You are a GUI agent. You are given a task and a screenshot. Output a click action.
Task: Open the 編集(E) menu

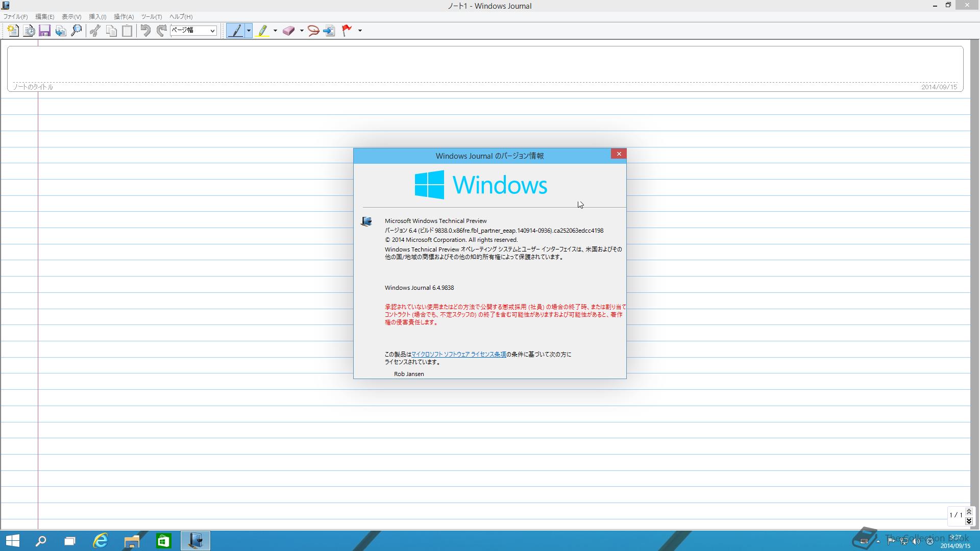point(44,17)
